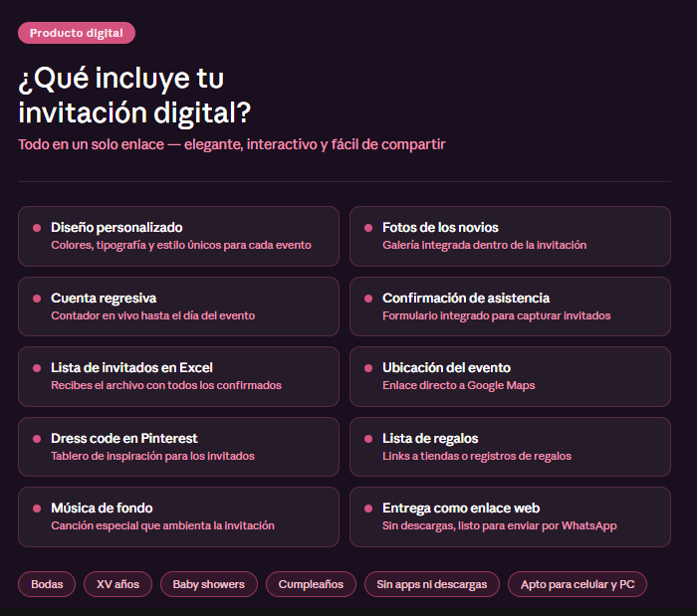This screenshot has width=697, height=616.
Task: Click the pink dot beside Fotos de los novios
Action: point(368,228)
